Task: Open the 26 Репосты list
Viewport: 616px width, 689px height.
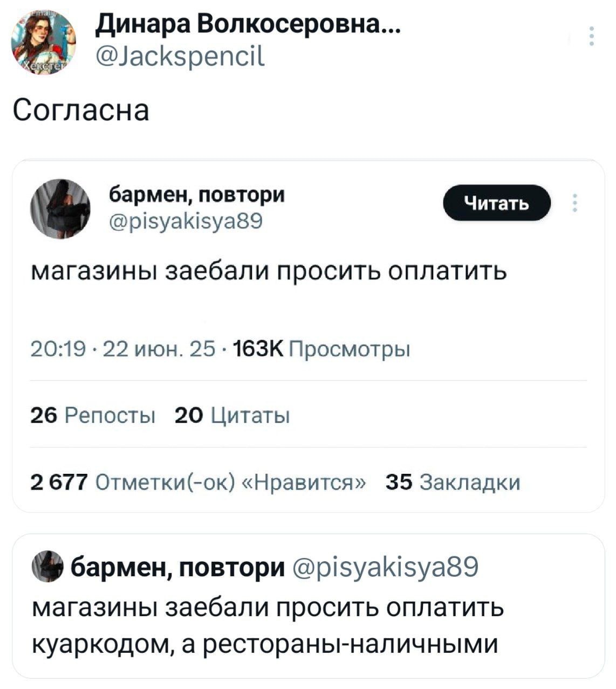Action: 93,416
